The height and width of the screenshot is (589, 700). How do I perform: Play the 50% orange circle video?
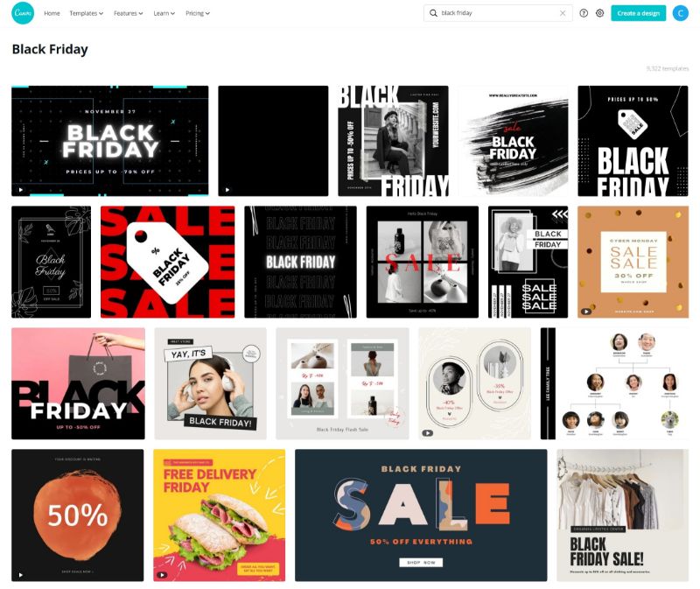pos(21,575)
